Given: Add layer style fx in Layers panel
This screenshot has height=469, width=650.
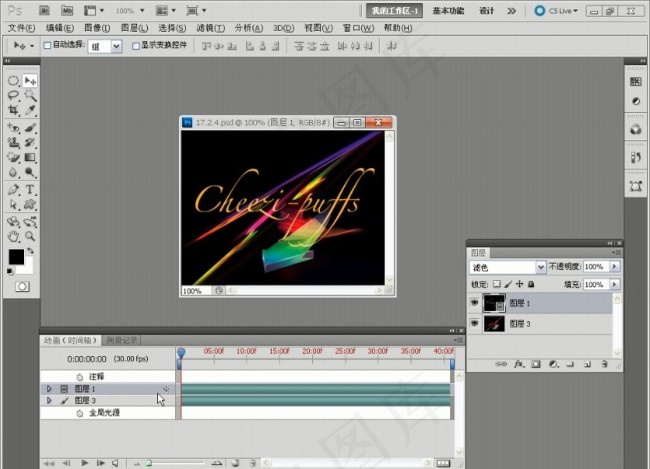Looking at the screenshot, I should pos(519,364).
